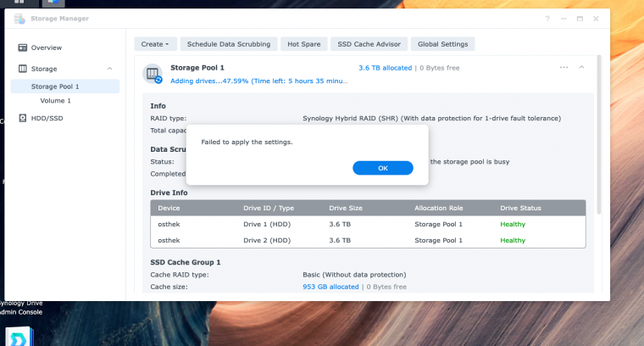The width and height of the screenshot is (644, 346).
Task: Click the Overview sidebar icon
Action: [23, 47]
